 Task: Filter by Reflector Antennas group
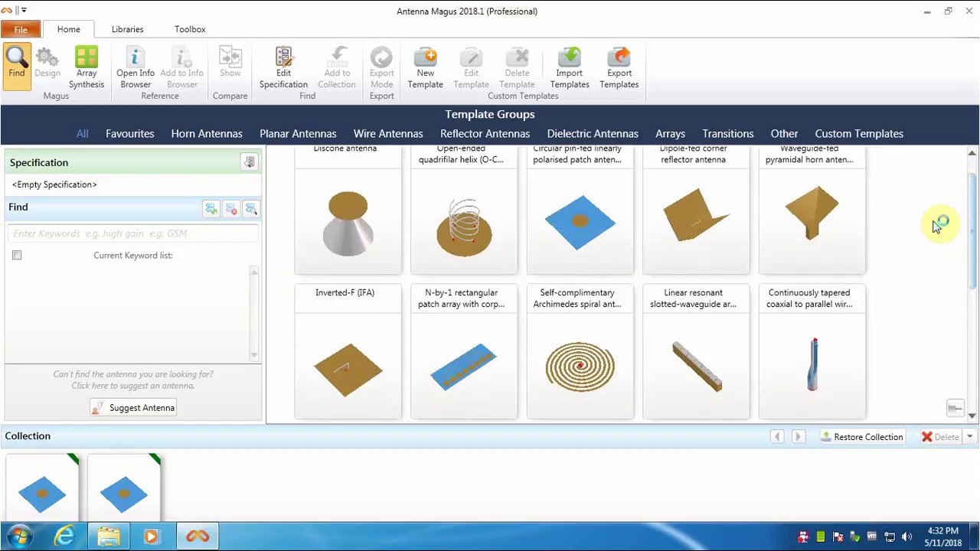pyautogui.click(x=485, y=133)
